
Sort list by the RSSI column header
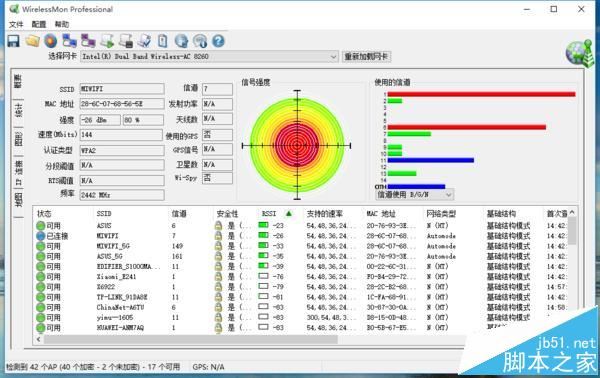click(280, 213)
